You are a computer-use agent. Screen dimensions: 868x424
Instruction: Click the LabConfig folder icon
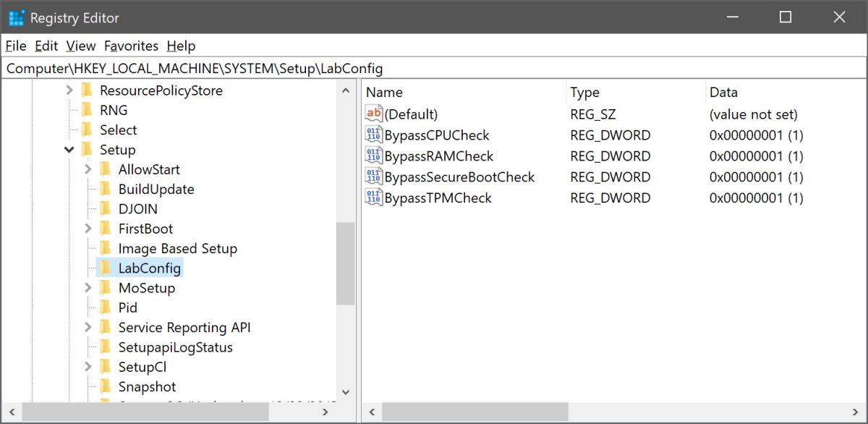click(105, 268)
